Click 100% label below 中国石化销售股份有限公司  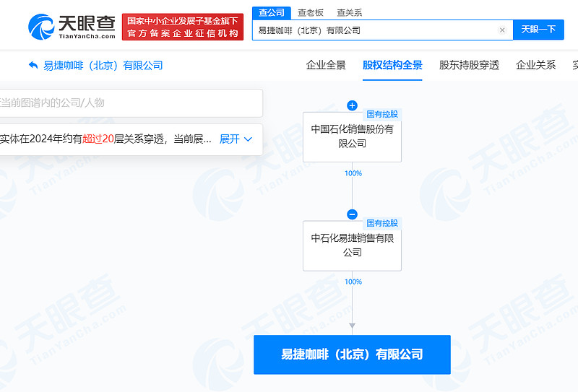click(353, 173)
